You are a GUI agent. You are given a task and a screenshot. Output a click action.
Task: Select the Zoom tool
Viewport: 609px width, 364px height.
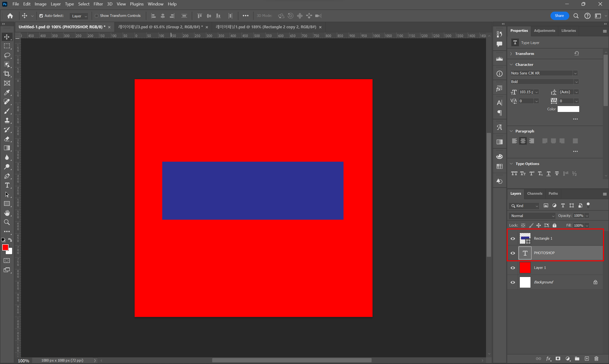(7, 222)
